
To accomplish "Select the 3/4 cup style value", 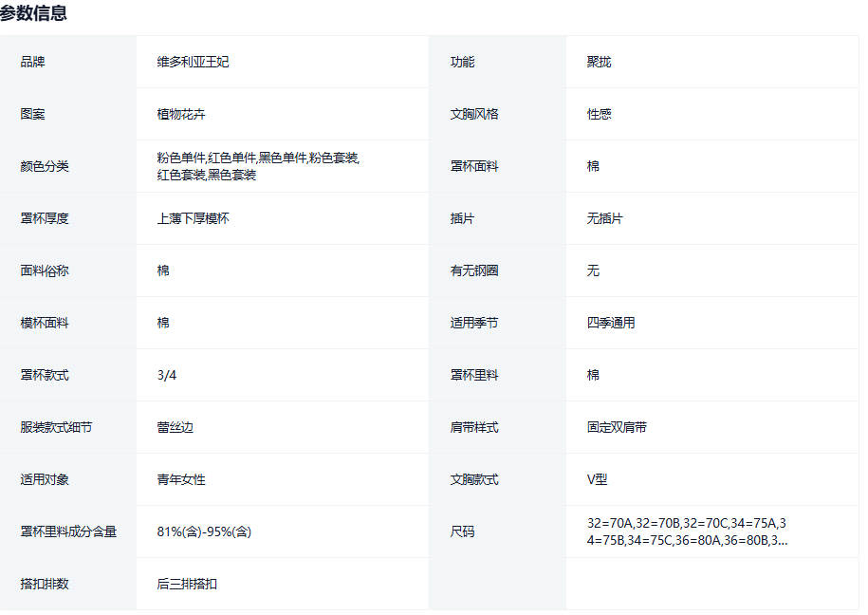I will pyautogui.click(x=167, y=375).
